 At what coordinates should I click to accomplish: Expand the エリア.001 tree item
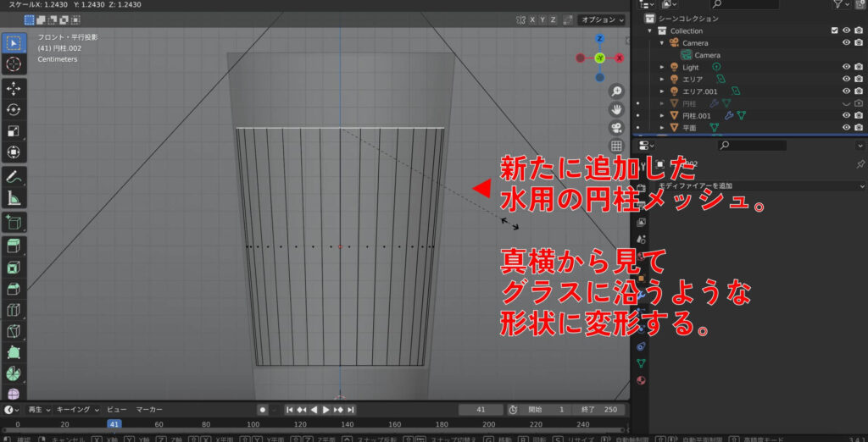point(662,91)
